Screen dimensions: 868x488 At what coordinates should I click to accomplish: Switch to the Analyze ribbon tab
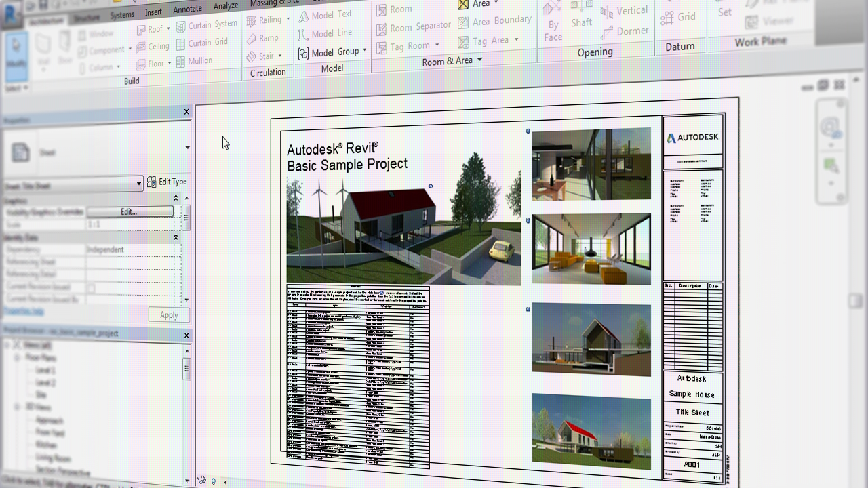(x=226, y=5)
